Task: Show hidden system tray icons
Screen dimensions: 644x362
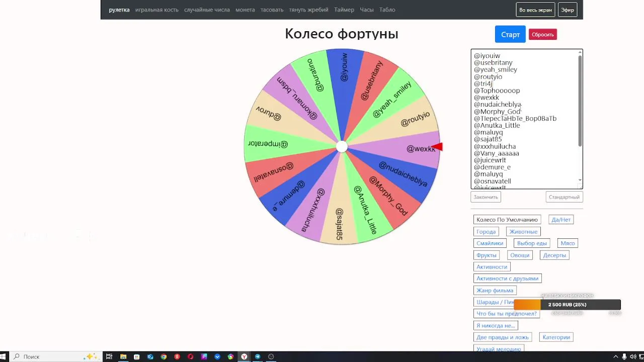Action: [x=615, y=356]
